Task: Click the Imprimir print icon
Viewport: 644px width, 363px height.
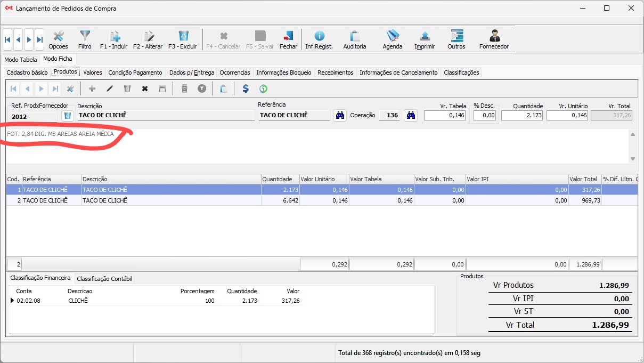Action: tap(425, 39)
